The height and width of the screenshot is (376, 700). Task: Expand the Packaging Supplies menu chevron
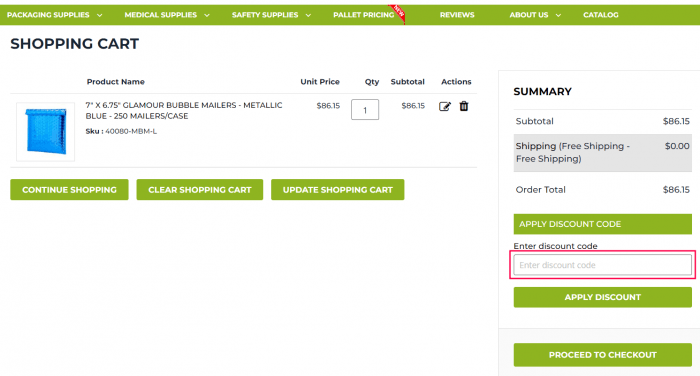click(x=100, y=15)
